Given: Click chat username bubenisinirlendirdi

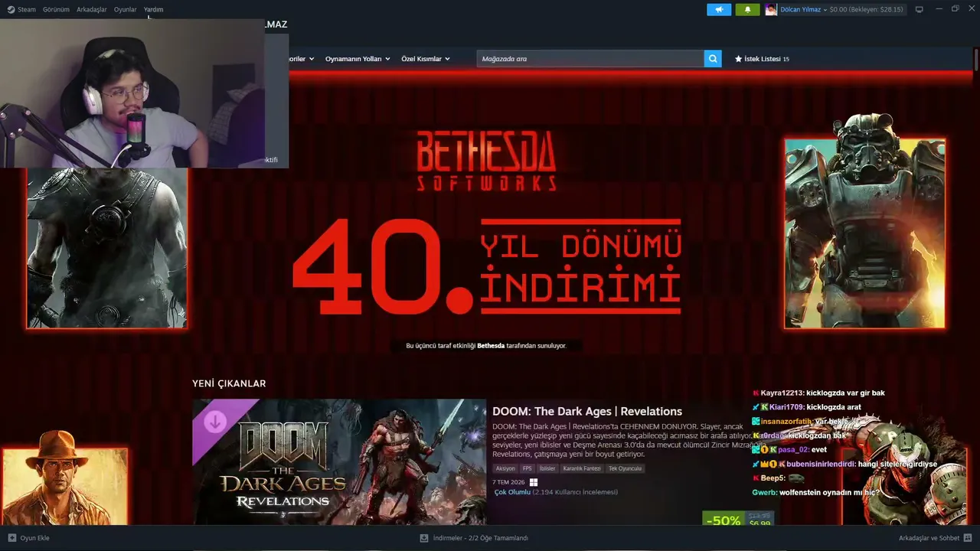Looking at the screenshot, I should click(821, 464).
